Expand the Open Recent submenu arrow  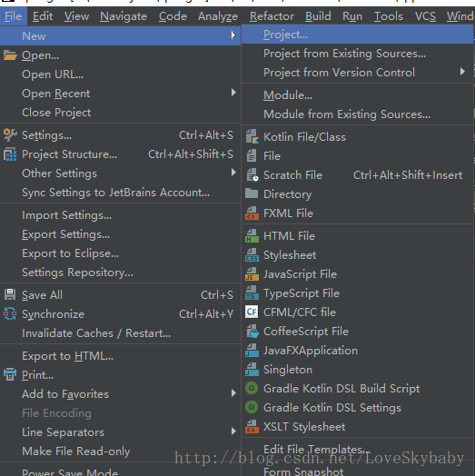[233, 93]
